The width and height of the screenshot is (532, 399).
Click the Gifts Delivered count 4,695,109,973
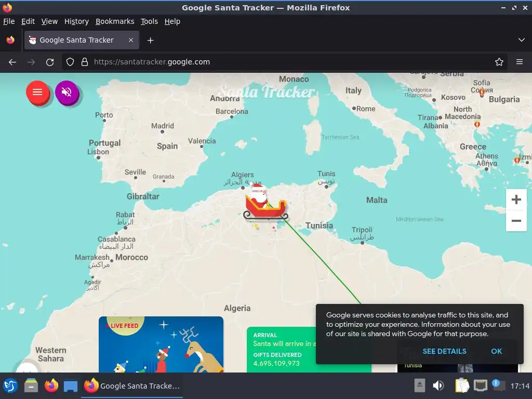tap(276, 363)
